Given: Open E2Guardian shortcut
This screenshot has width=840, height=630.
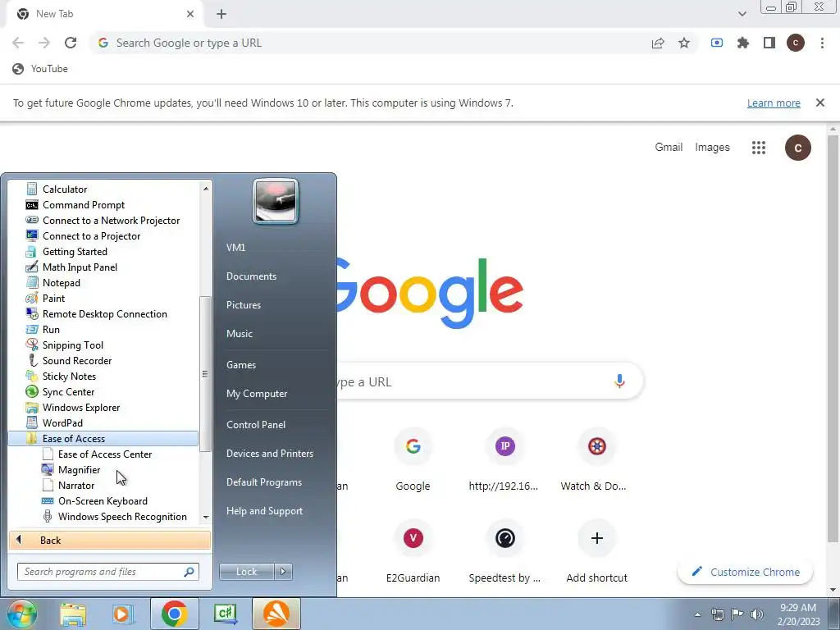Looking at the screenshot, I should click(413, 550).
